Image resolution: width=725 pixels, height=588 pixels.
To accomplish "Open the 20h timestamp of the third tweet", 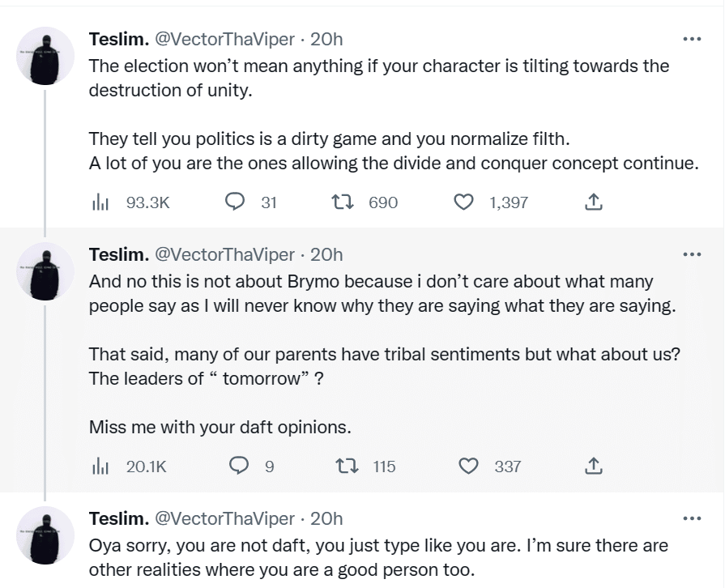I will point(326,518).
